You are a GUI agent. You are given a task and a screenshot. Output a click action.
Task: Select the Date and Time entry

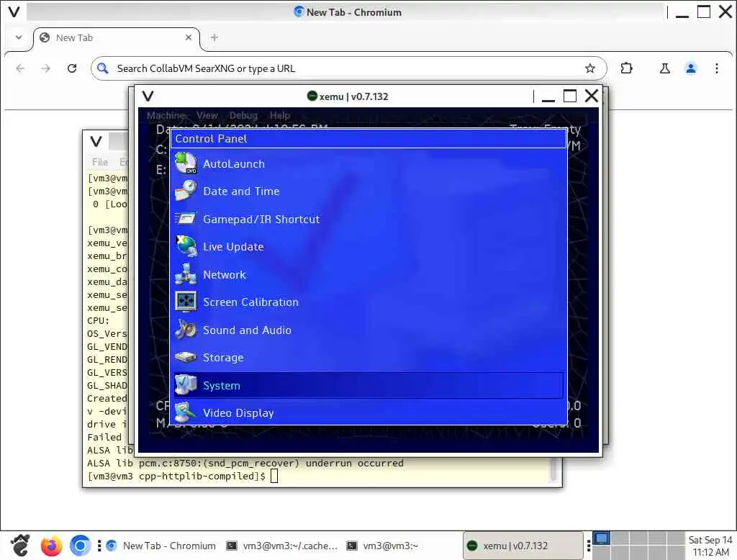(x=368, y=191)
